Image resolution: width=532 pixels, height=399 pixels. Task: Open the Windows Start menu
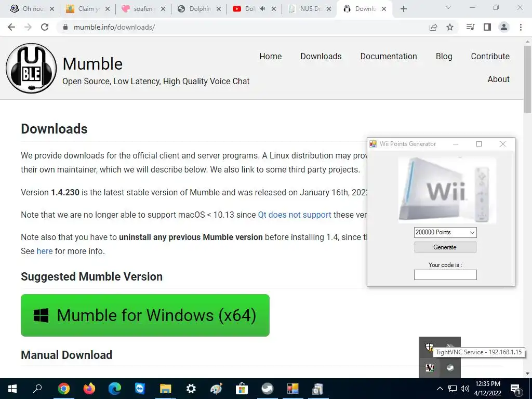click(12, 389)
